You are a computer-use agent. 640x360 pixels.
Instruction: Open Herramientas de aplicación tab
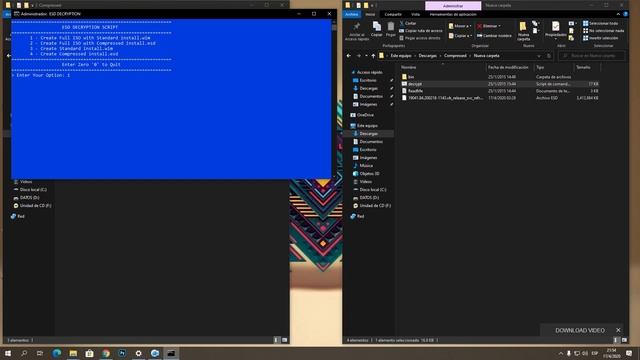click(453, 14)
